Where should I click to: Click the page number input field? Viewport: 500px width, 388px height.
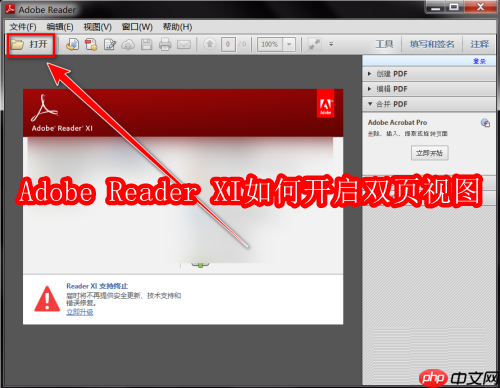(228, 44)
